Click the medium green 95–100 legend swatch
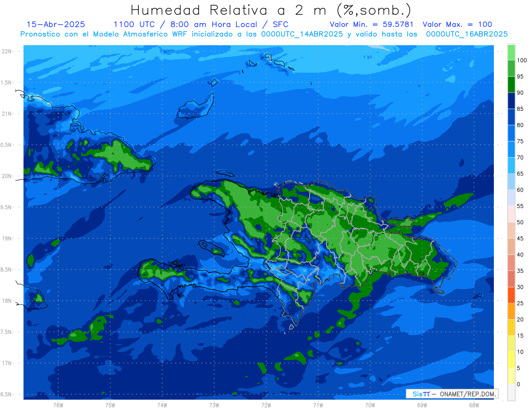 511,69
